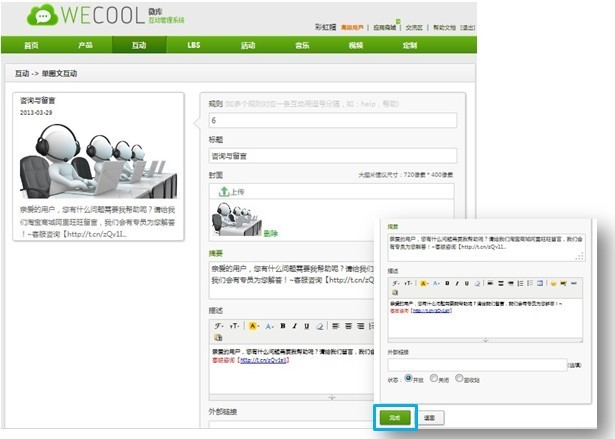Click the popup 摘要 summary text area

(486, 247)
